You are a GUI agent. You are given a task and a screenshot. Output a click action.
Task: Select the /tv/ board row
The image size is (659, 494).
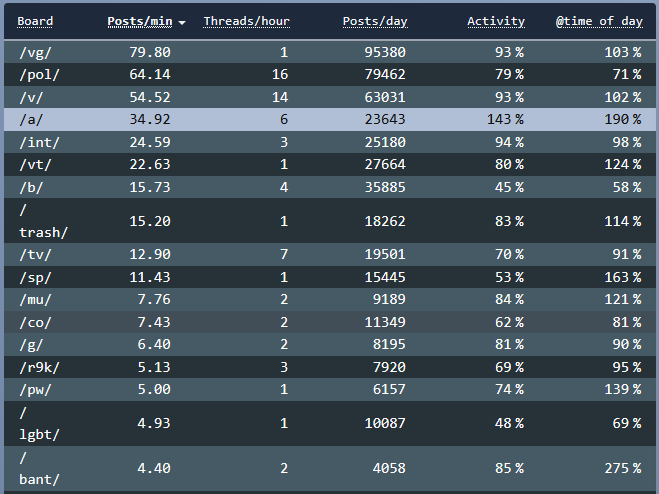pos(34,254)
